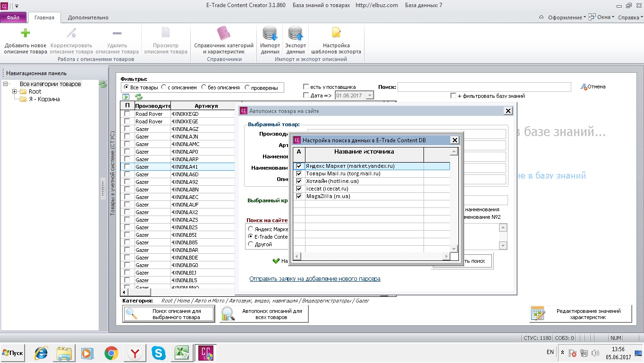
Task: Click the vertical scrollbar down arrow in sources list
Action: 454,249
